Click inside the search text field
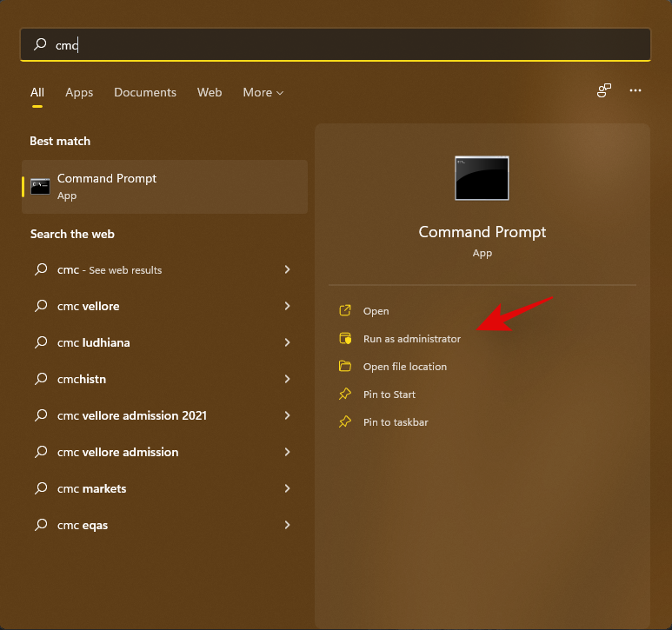The height and width of the screenshot is (630, 672). (348, 44)
